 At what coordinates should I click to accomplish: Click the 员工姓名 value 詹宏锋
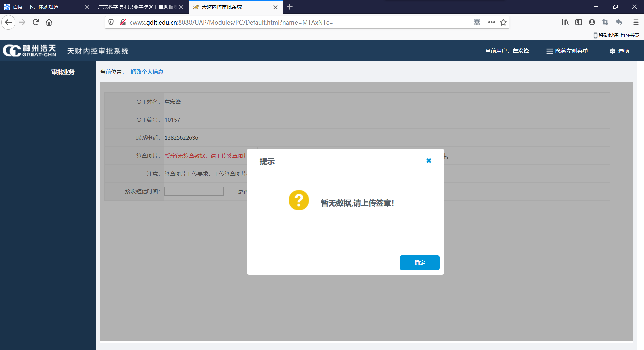173,102
